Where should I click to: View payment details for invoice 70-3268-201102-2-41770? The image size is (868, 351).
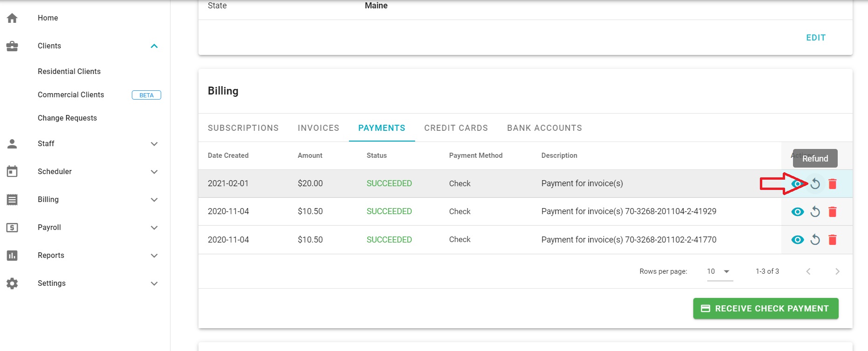pyautogui.click(x=798, y=240)
